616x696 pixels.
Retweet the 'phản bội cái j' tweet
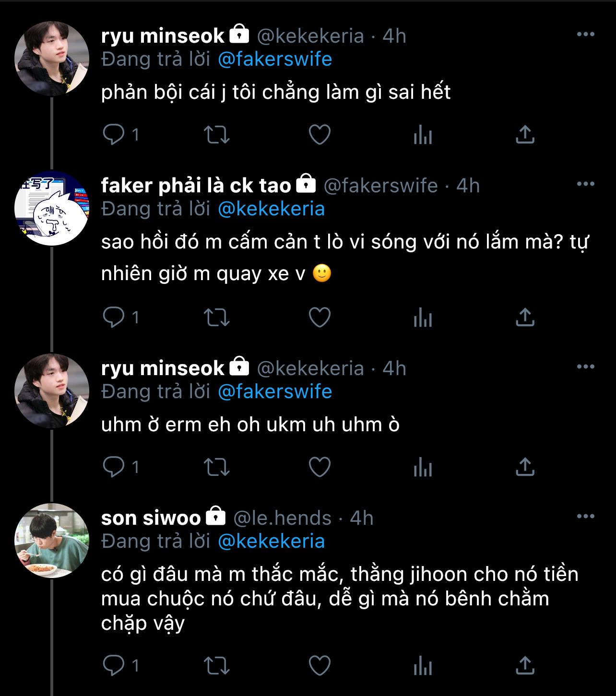(x=217, y=134)
